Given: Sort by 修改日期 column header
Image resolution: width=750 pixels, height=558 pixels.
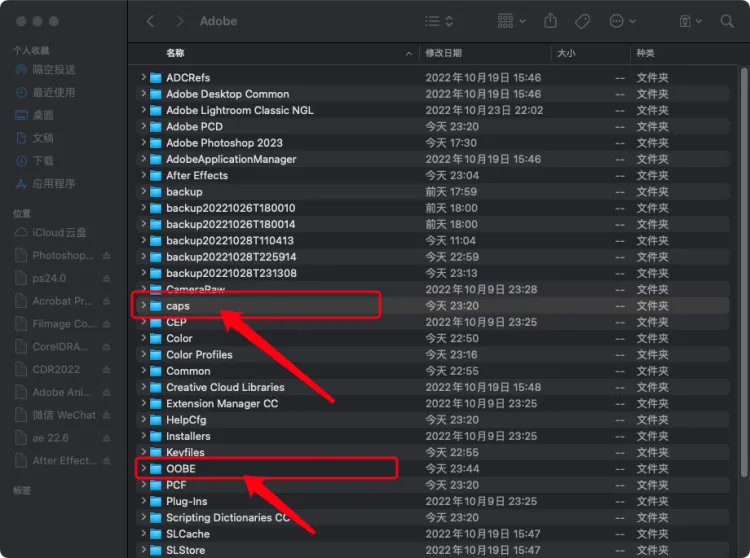Looking at the screenshot, I should point(443,53).
